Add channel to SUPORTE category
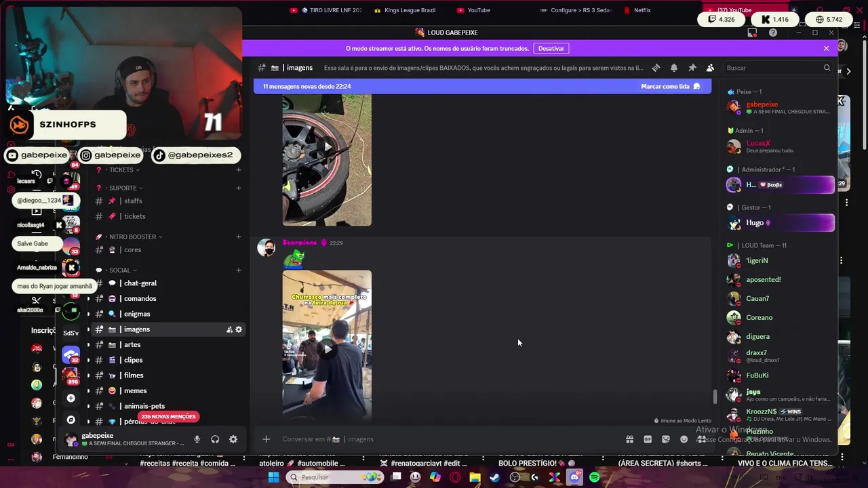 point(239,188)
